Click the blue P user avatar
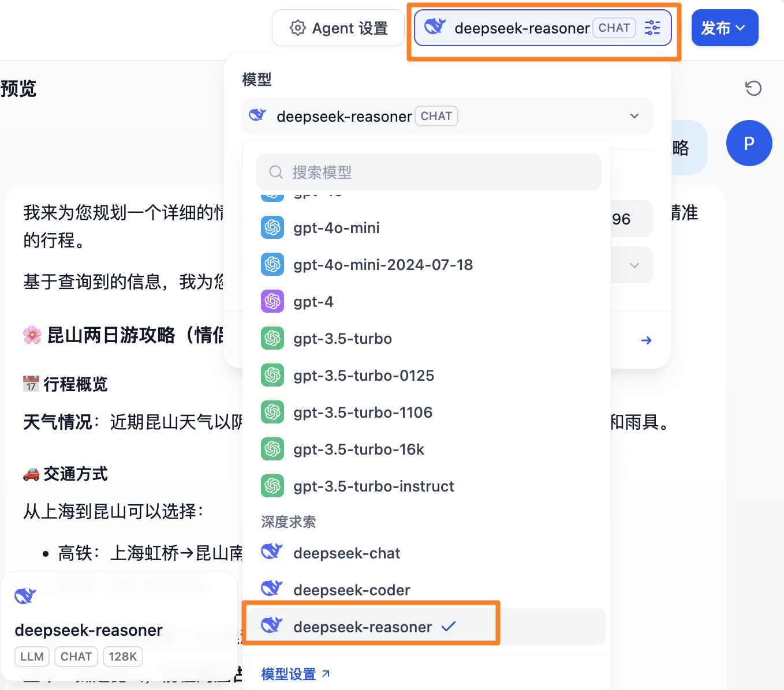The image size is (784, 690). point(749,143)
